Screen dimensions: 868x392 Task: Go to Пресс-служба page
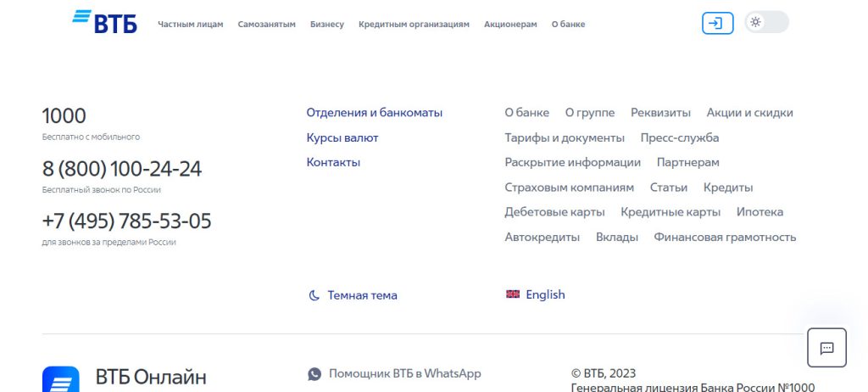pyautogui.click(x=680, y=137)
